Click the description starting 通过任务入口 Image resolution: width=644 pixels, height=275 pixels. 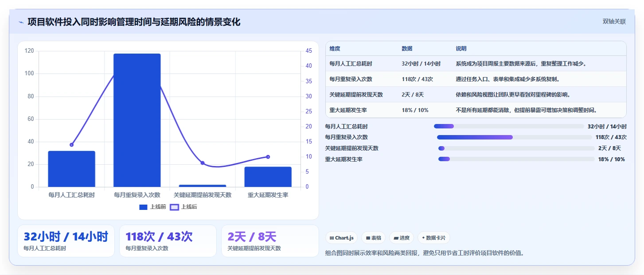coord(507,79)
